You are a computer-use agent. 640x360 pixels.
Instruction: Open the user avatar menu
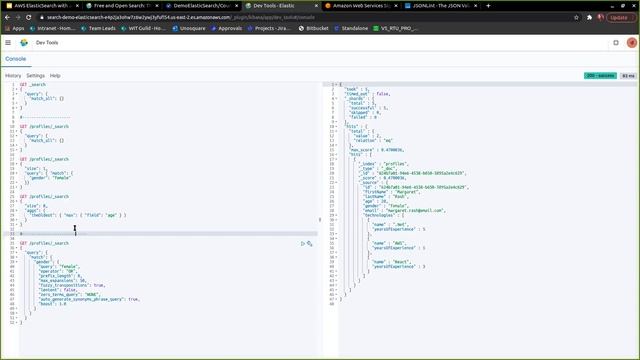pos(631,42)
